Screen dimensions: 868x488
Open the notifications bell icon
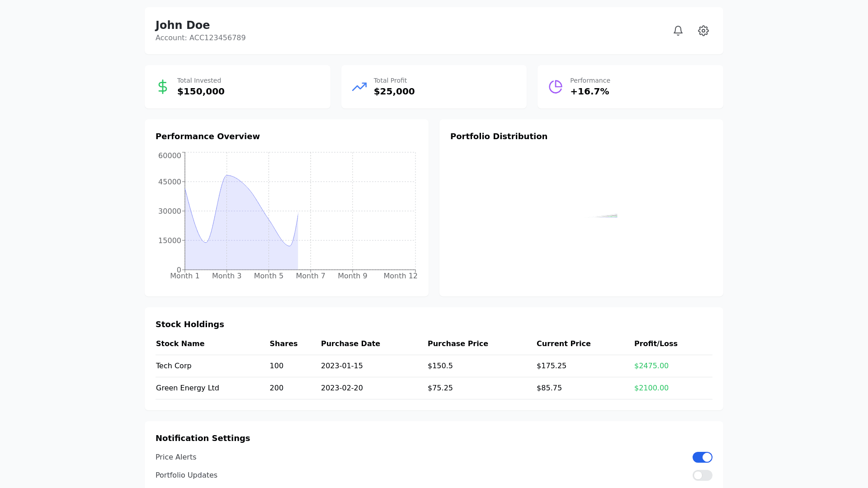point(678,31)
